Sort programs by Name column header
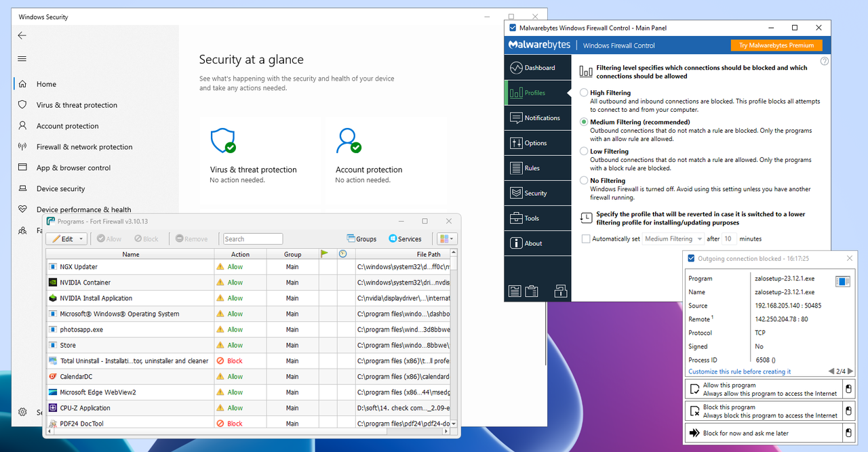This screenshot has height=452, width=868. coord(130,254)
